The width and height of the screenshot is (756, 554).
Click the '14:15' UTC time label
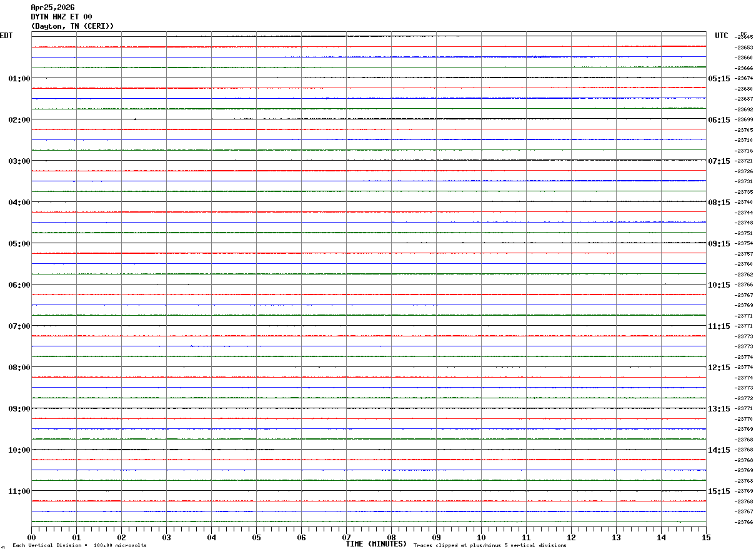pos(719,450)
